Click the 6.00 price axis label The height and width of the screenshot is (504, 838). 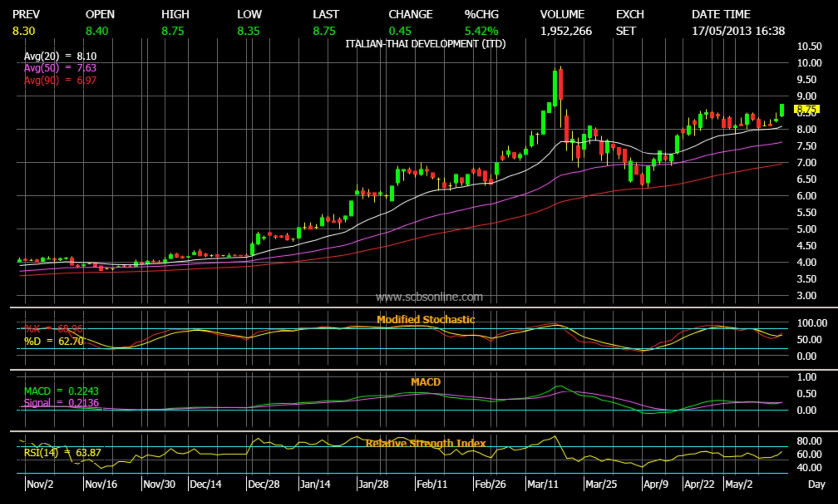806,196
